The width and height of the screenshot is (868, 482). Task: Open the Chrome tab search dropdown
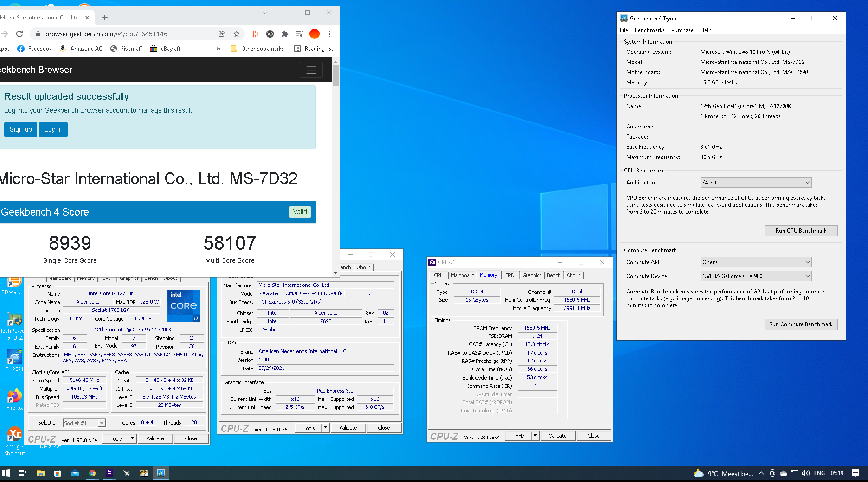pos(265,13)
